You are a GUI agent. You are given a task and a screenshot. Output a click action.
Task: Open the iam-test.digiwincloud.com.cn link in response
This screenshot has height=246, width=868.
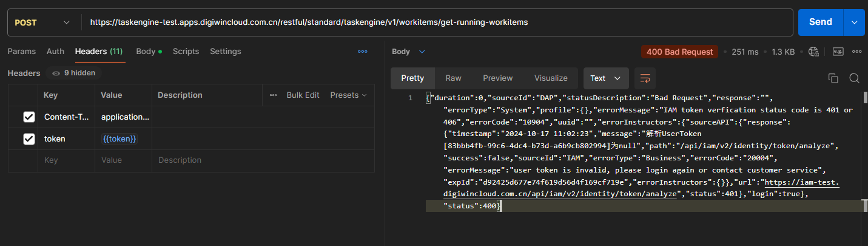click(641, 188)
